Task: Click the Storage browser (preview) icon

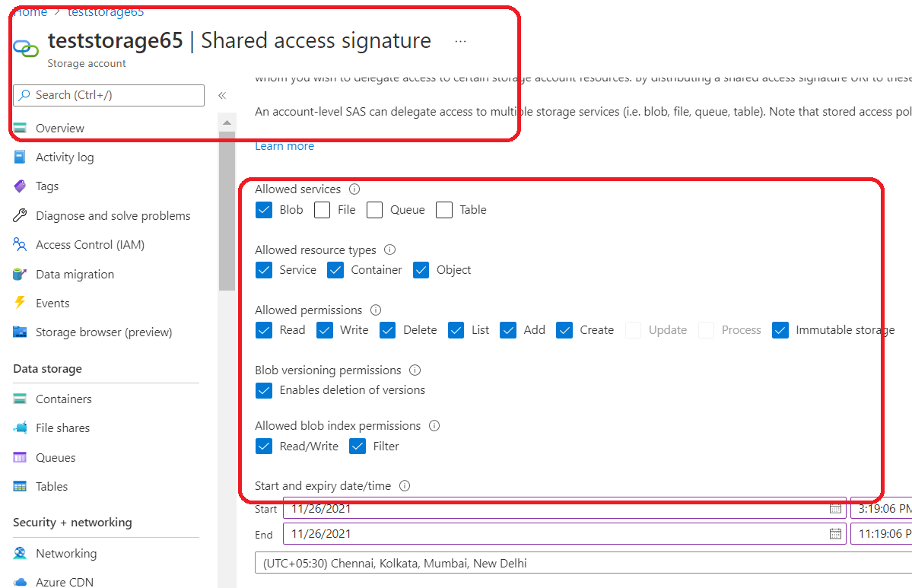Action: [x=20, y=332]
